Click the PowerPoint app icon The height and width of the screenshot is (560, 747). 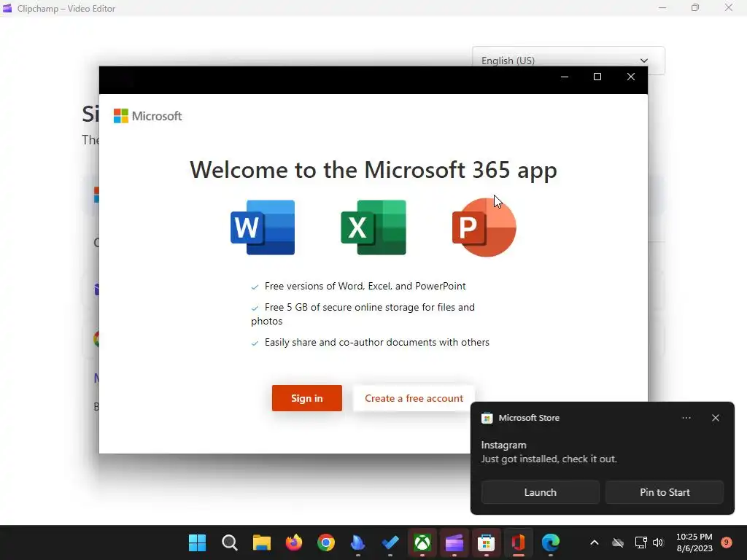[484, 227]
